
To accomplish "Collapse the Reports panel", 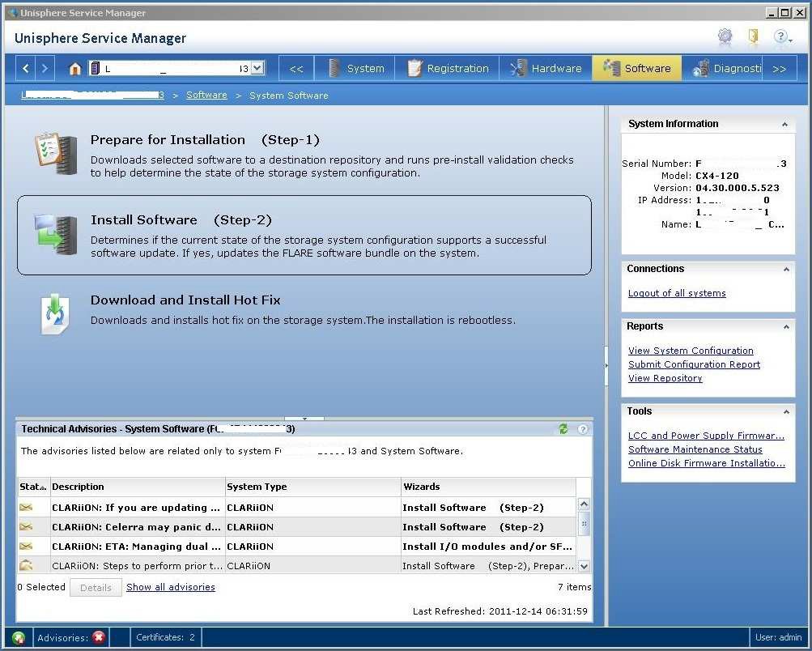I will 786,327.
